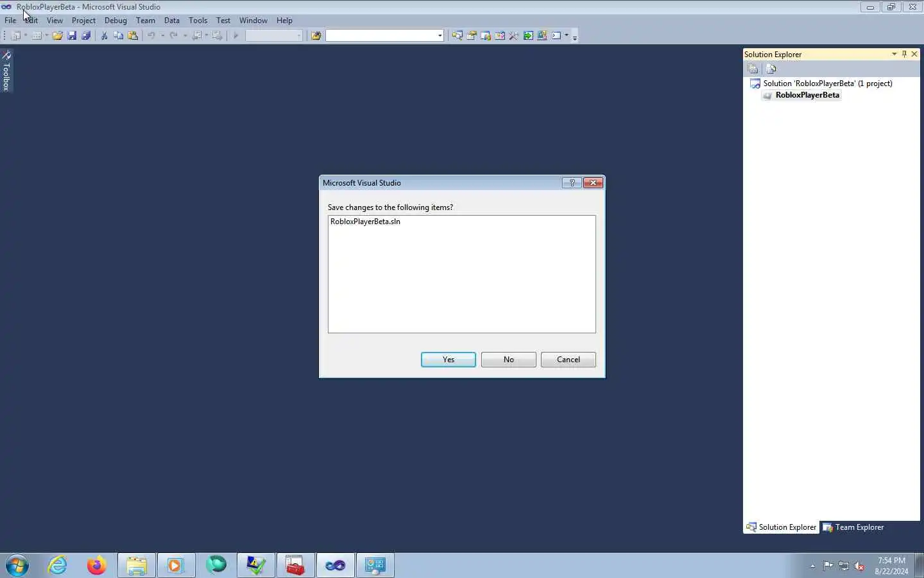
Task: Select RobloxPlayerBeta.sln in the save list
Action: tap(365, 222)
